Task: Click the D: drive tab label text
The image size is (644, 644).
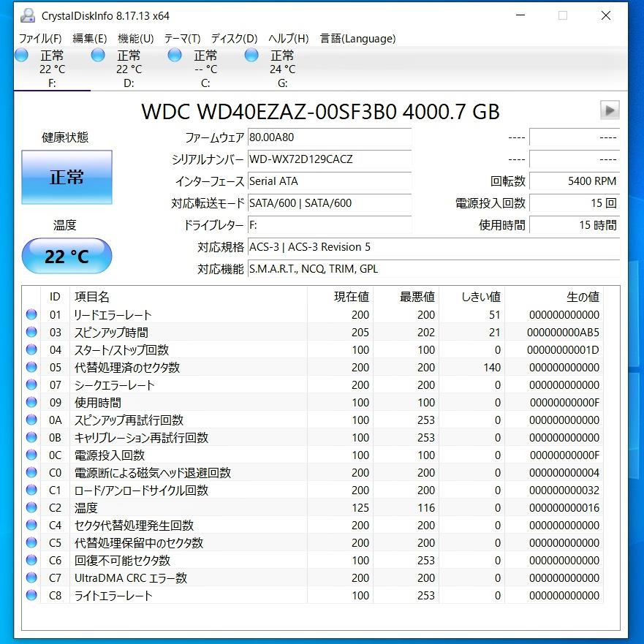Action: click(129, 83)
